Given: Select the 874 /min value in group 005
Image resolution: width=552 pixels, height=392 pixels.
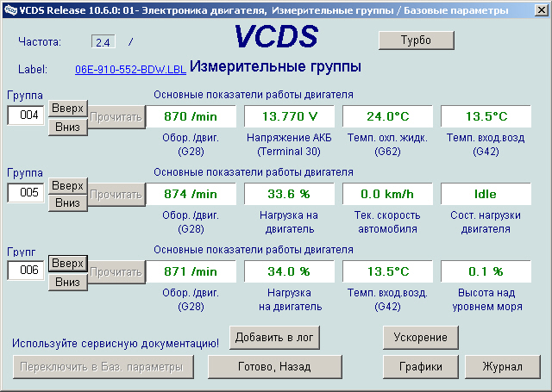Looking at the screenshot, I should click(191, 194).
